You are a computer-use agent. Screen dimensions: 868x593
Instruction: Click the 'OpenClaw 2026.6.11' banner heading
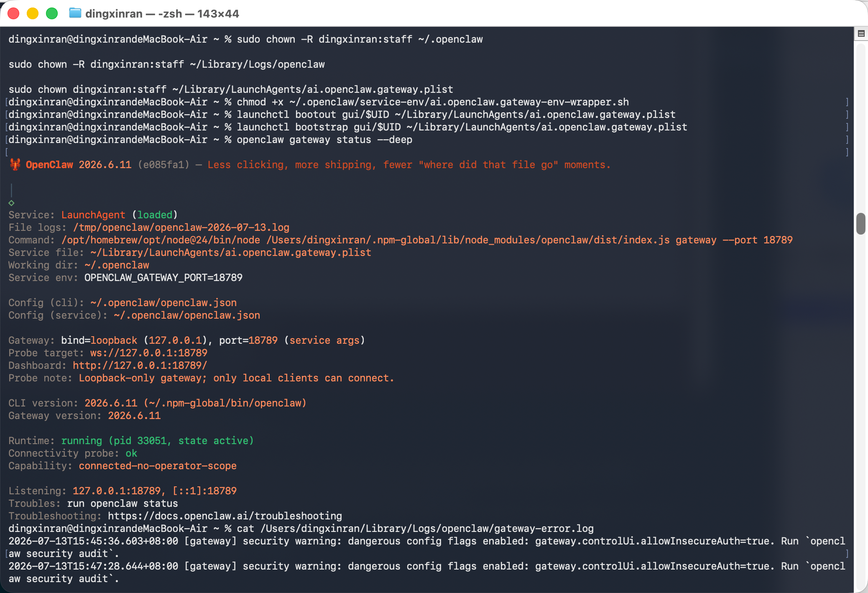pyautogui.click(x=79, y=165)
